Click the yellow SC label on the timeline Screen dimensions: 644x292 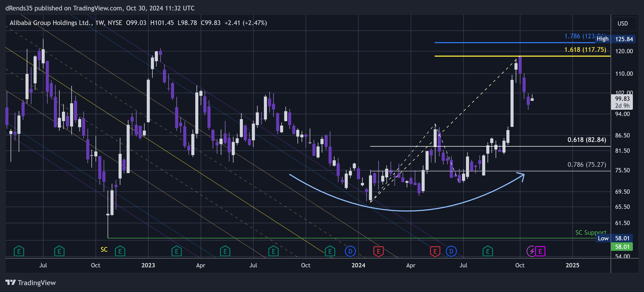click(x=104, y=249)
